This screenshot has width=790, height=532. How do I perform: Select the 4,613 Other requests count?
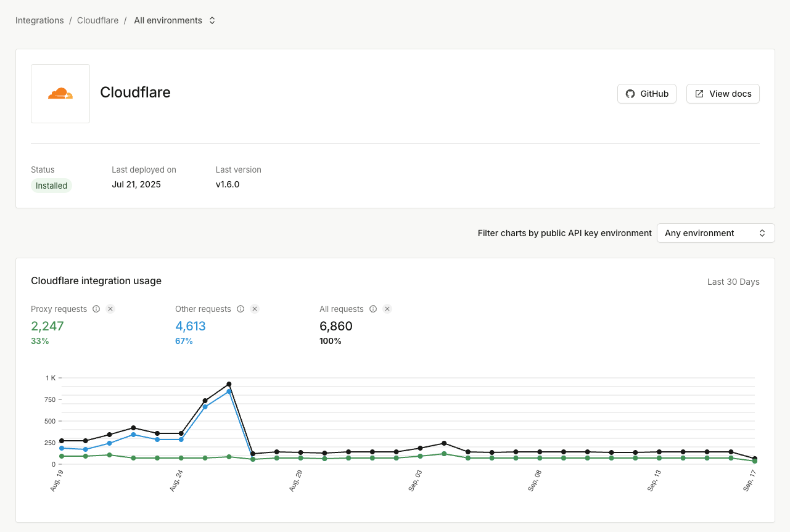click(190, 325)
